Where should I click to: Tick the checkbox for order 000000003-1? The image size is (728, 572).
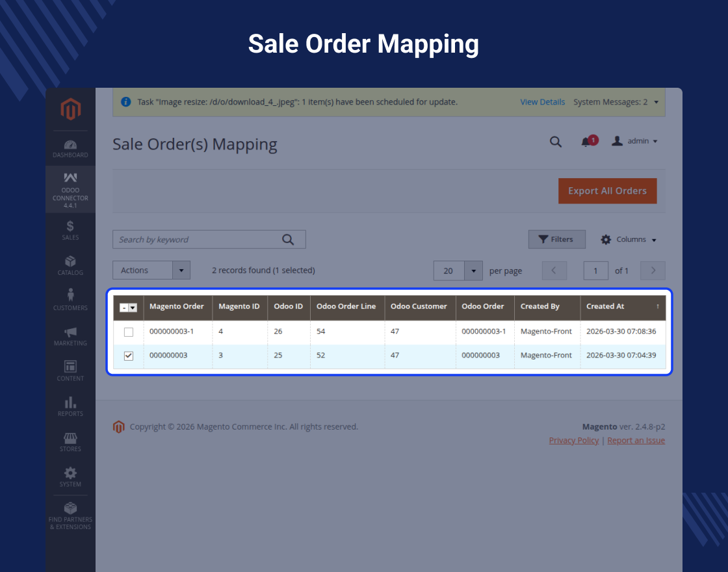click(129, 332)
